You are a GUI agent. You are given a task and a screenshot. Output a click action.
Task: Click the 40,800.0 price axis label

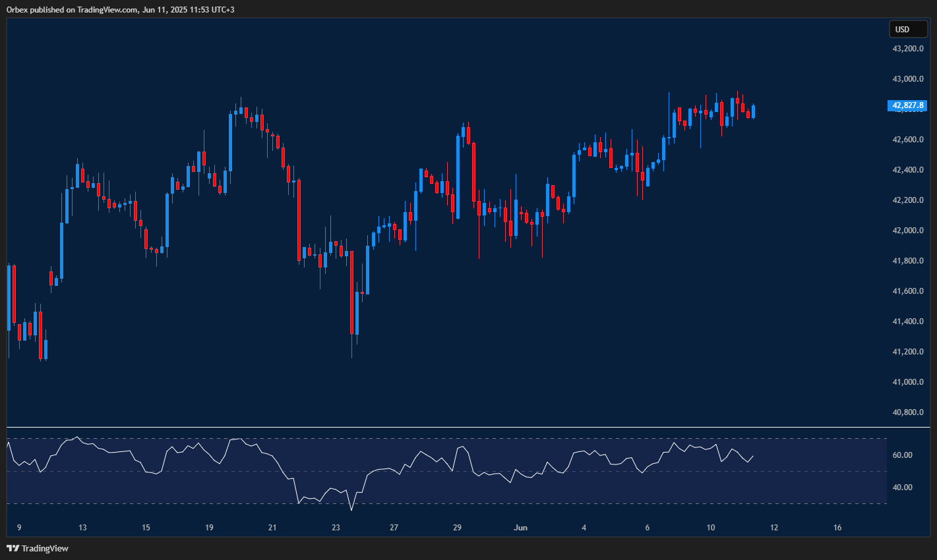click(907, 412)
